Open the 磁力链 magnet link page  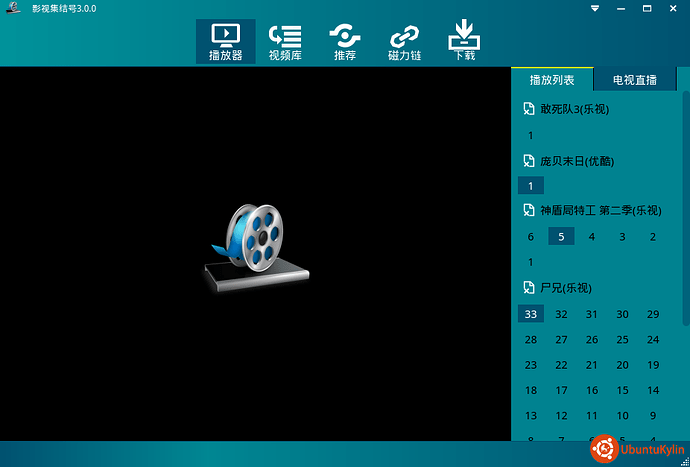pos(404,42)
